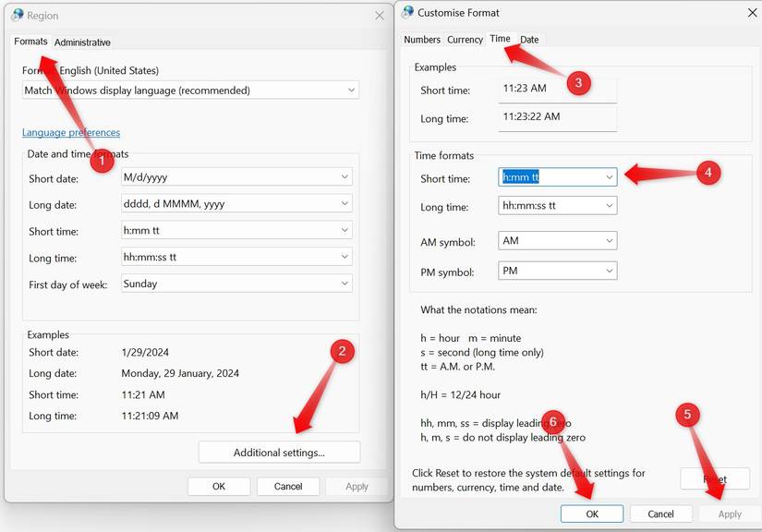Cancel the Region dialog
762x532 pixels.
[288, 486]
